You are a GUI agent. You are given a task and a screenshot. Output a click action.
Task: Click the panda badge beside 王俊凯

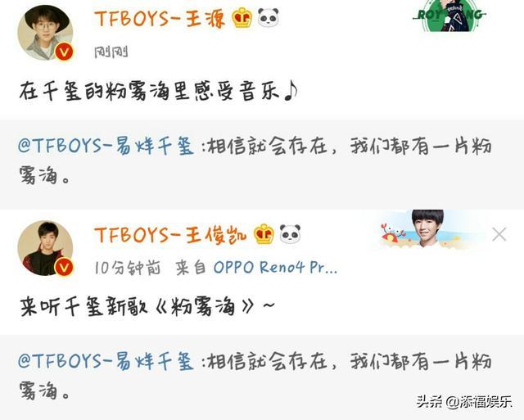pyautogui.click(x=290, y=234)
